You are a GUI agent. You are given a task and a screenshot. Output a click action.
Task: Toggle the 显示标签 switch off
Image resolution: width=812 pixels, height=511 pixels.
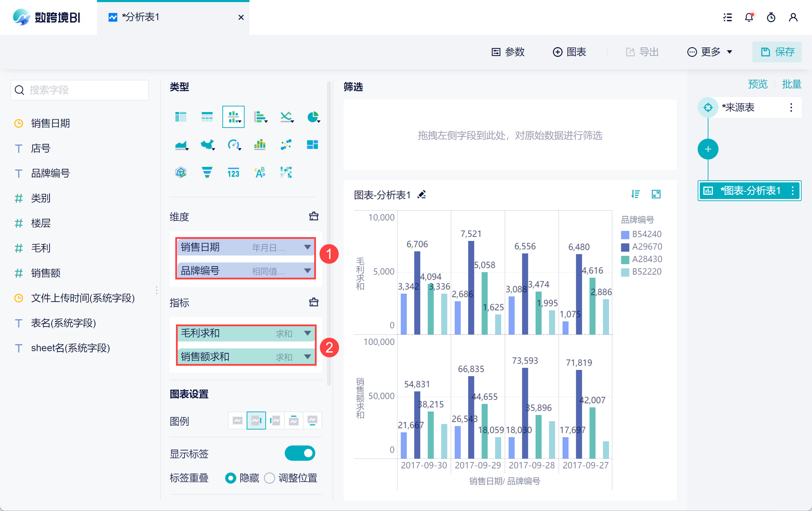(300, 453)
